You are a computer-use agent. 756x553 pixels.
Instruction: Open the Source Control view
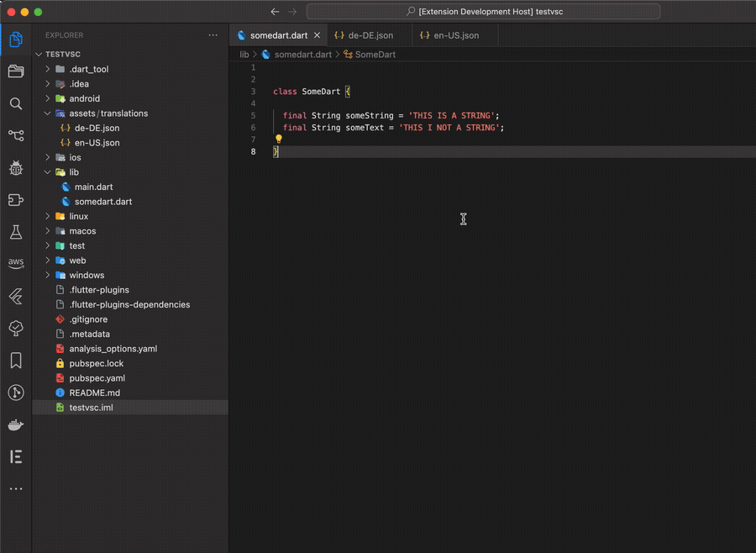coord(16,135)
